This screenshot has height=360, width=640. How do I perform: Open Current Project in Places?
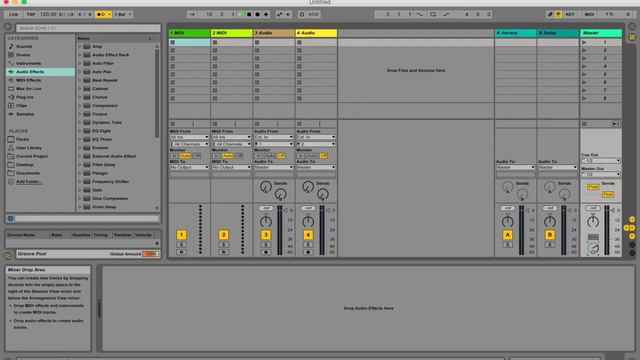pos(32,156)
